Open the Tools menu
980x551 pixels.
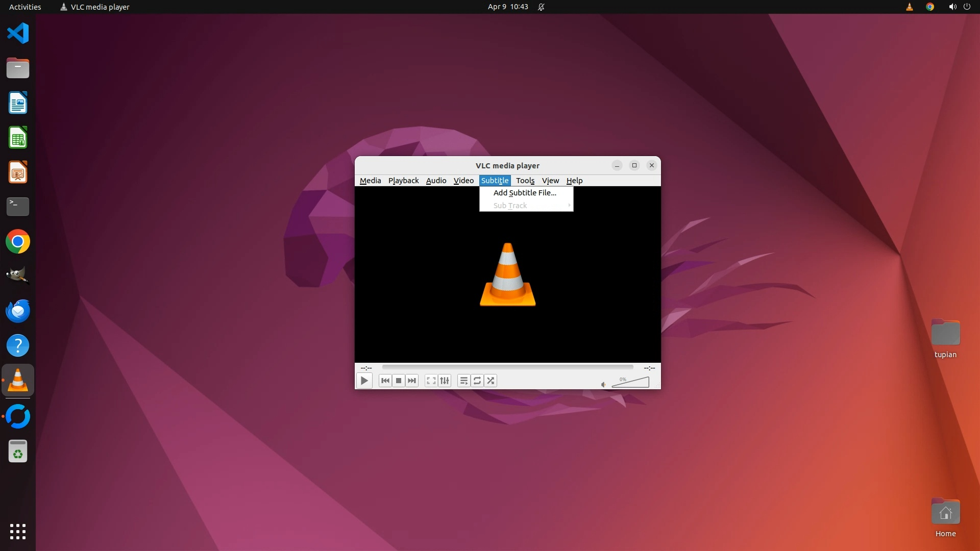coord(525,181)
